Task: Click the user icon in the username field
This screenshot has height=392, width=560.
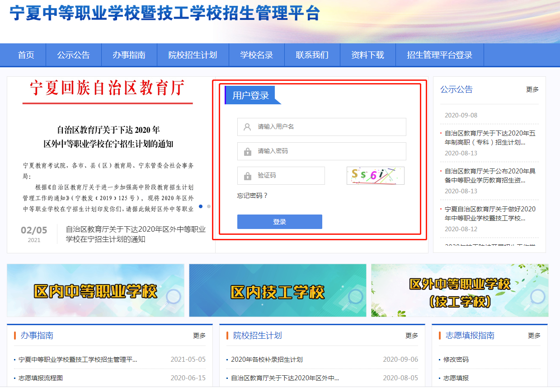Action: [247, 127]
